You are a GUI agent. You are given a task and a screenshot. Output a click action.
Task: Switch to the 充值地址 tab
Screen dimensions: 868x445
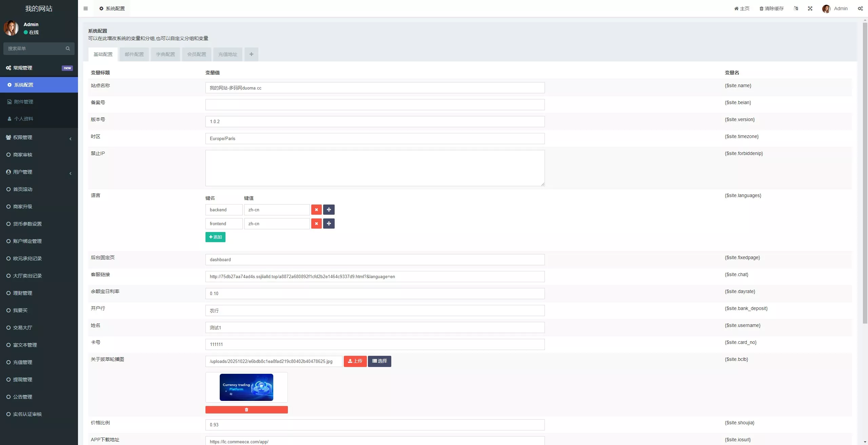pyautogui.click(x=228, y=54)
